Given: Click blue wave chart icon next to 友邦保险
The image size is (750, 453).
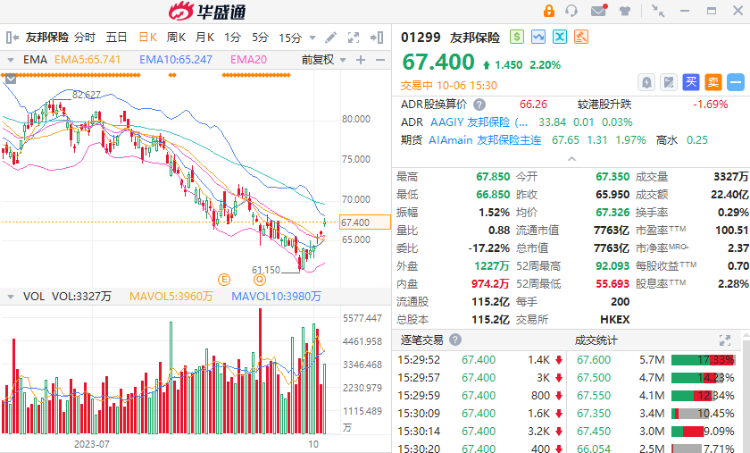Looking at the screenshot, I should coord(538,37).
